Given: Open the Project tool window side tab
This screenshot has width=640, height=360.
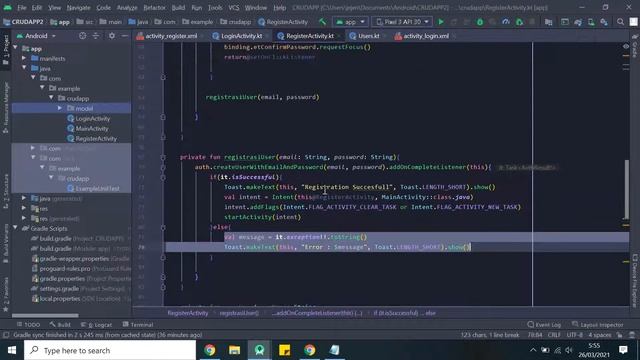Looking at the screenshot, I should click(6, 49).
